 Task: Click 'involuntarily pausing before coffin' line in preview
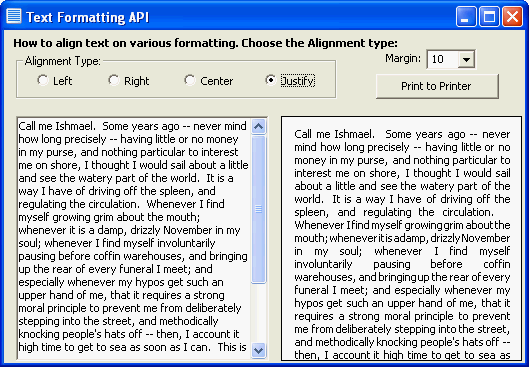click(402, 264)
